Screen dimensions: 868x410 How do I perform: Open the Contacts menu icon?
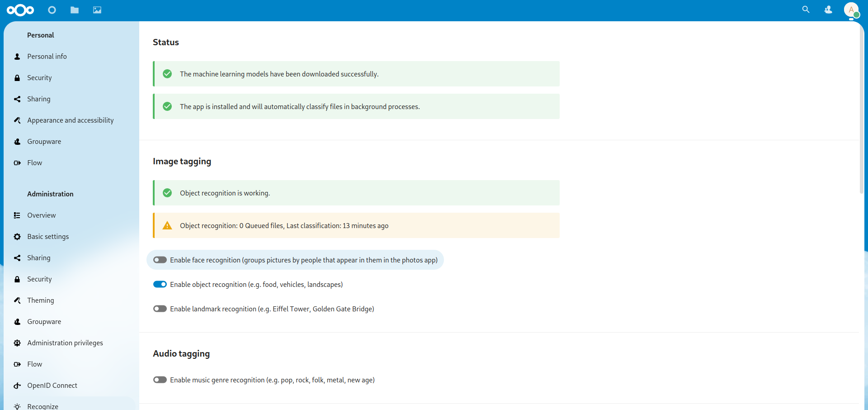828,10
